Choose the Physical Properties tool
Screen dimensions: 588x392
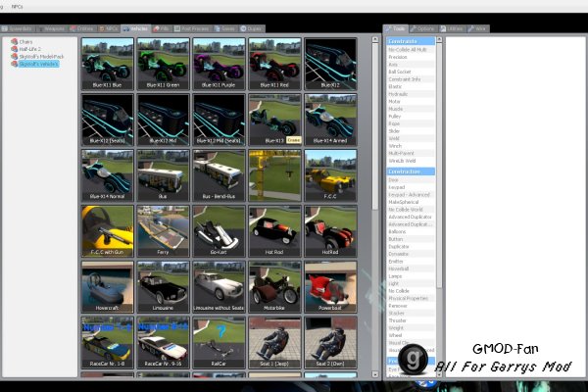point(411,299)
